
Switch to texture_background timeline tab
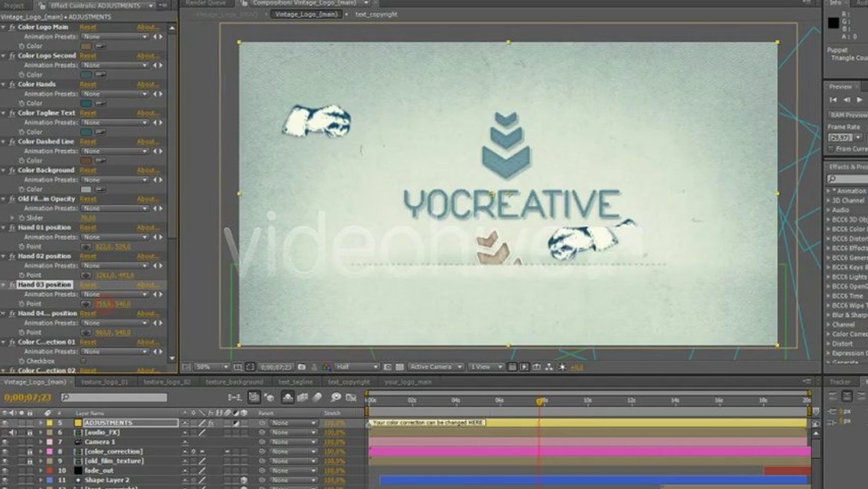(234, 382)
